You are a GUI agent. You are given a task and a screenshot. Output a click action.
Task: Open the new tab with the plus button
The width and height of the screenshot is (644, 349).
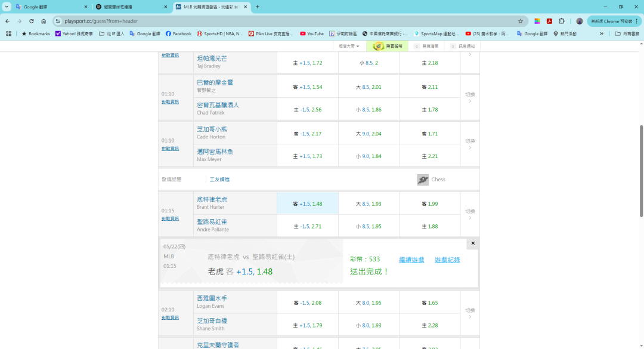[x=258, y=7]
